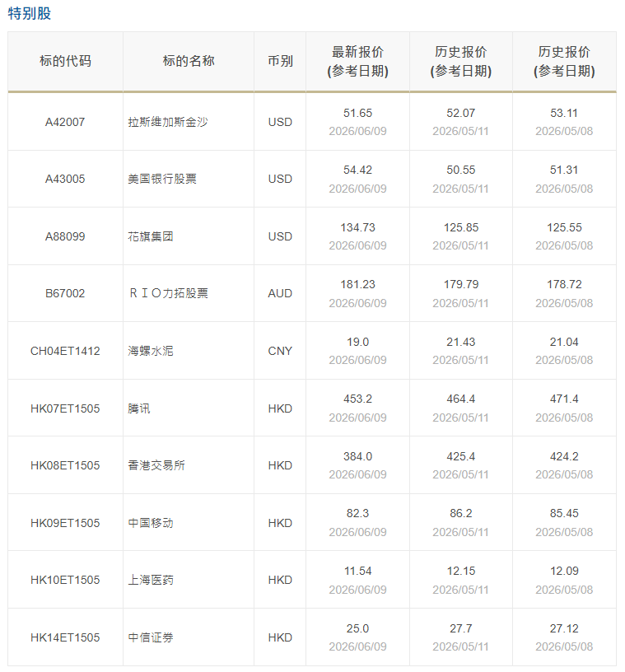Click code B67002
This screenshot has width=625, height=672.
tap(65, 293)
